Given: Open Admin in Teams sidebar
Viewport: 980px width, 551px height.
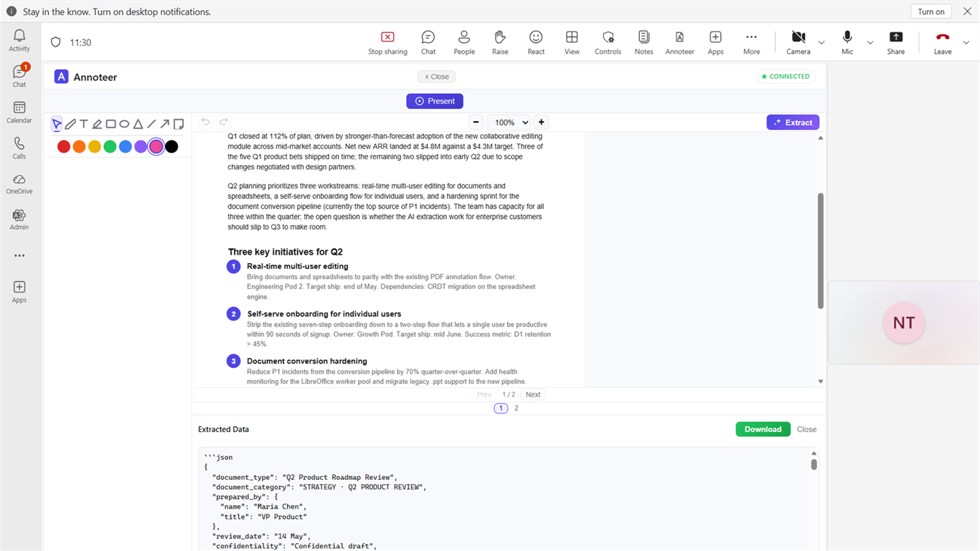Looking at the screenshot, I should pos(19,220).
